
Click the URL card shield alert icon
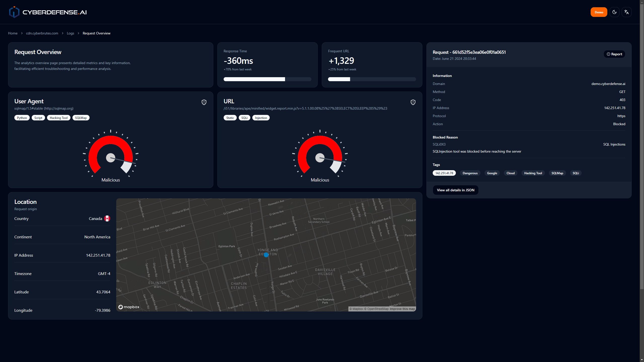(413, 102)
